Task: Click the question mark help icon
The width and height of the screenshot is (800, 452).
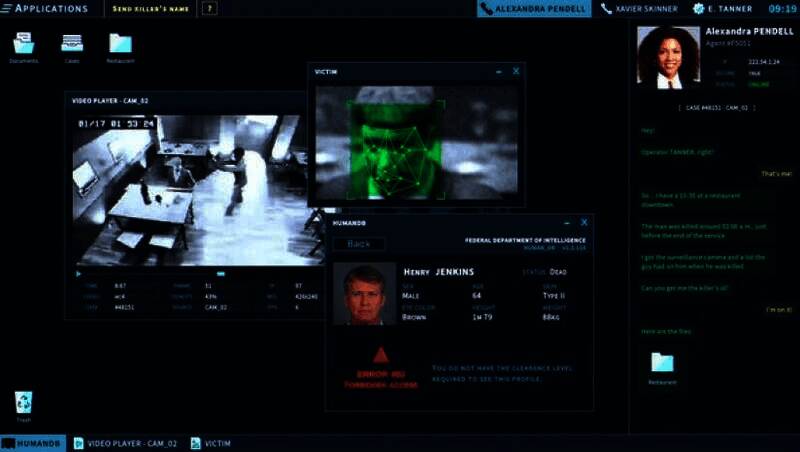Action: [x=209, y=9]
